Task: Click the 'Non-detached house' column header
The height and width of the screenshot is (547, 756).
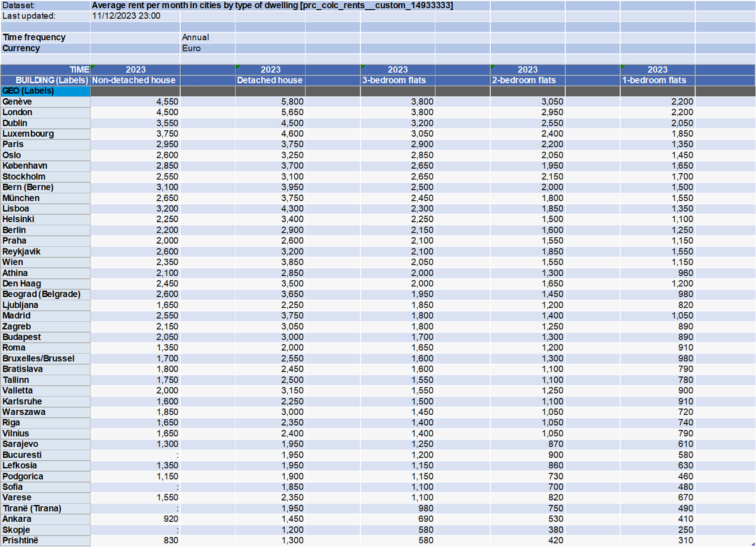Action: pyautogui.click(x=135, y=80)
